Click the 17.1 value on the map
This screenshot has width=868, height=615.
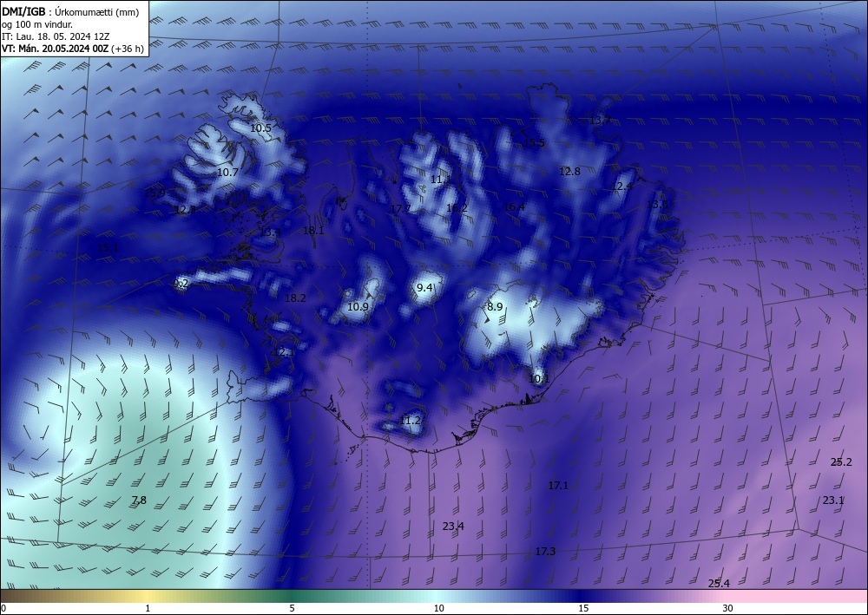coord(558,485)
